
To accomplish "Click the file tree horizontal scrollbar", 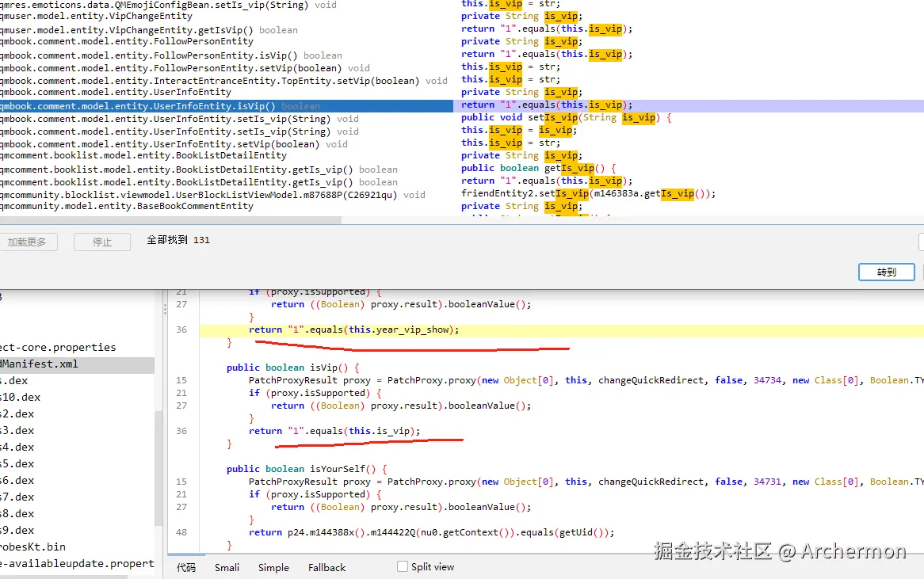I will 63,576.
